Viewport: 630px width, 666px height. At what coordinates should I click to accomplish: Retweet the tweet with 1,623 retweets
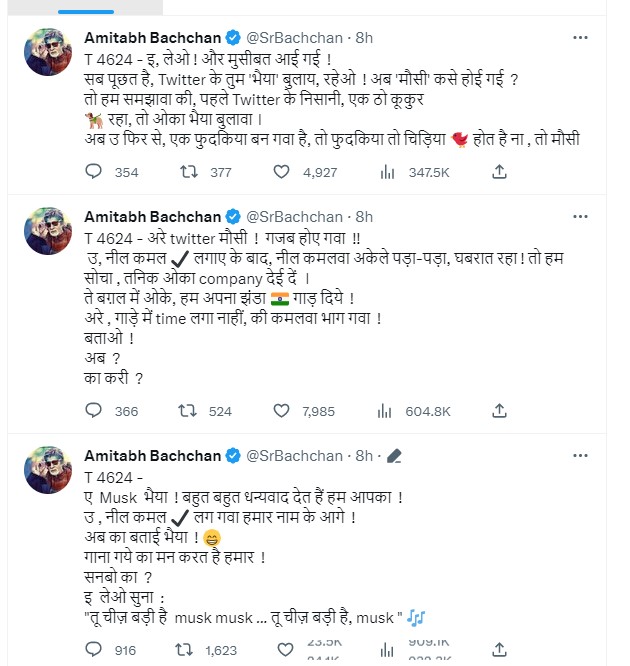click(x=187, y=650)
